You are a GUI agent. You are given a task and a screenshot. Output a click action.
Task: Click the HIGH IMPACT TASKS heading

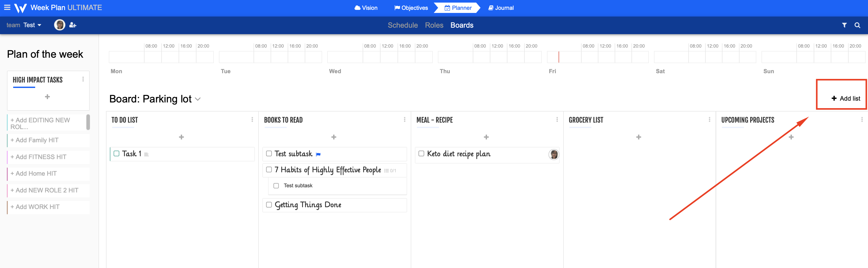pos(38,80)
